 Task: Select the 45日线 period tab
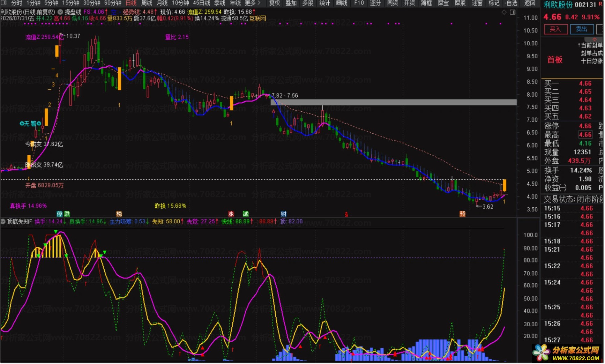pos(202,3)
